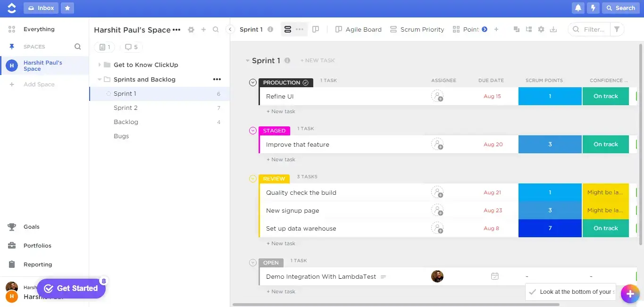Screen dimensions: 644x307
Task: Collapse the Sprints and Backlog folder
Action: pos(99,79)
